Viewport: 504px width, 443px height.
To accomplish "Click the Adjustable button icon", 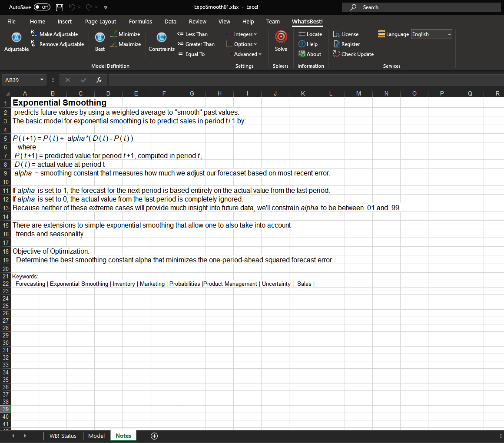I will 17,38.
